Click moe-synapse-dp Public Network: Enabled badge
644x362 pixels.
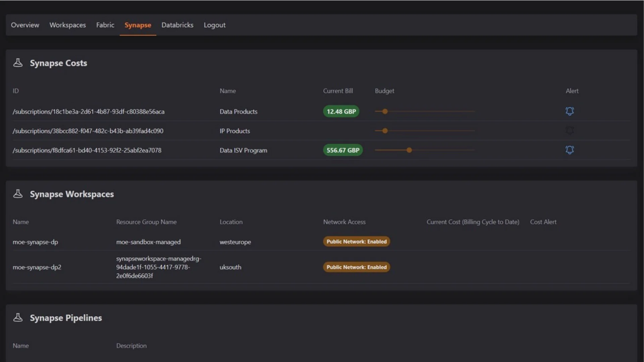(x=357, y=241)
